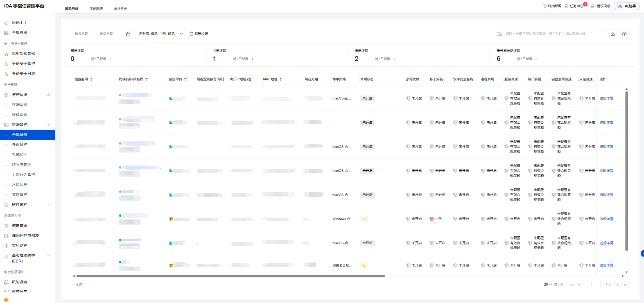This screenshot has height=303, width=644.
Task: Click 近7日新增 count for 未开启检测终端
Action: pyautogui.click(x=536, y=59)
